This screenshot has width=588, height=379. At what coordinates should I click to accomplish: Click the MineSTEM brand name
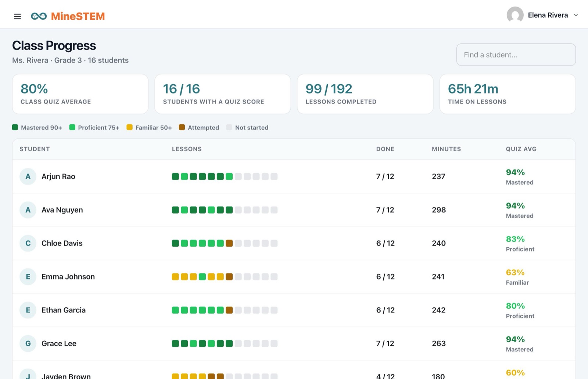[78, 16]
